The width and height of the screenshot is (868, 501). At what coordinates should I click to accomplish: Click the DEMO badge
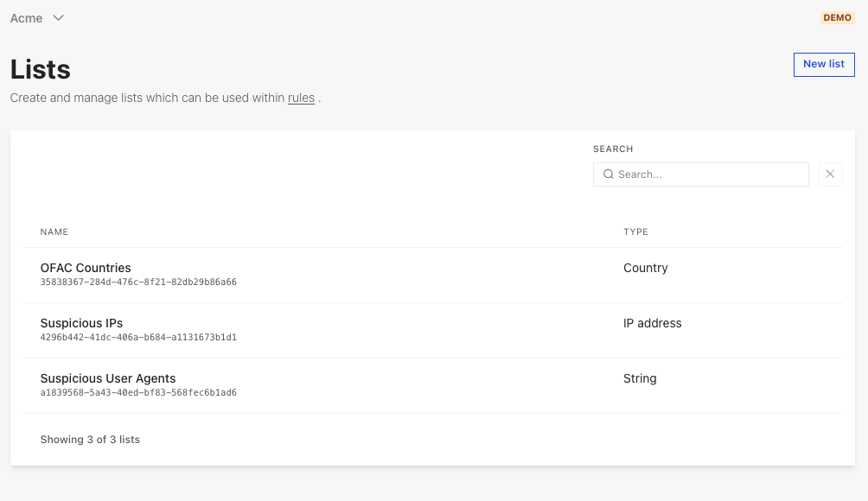coord(837,18)
